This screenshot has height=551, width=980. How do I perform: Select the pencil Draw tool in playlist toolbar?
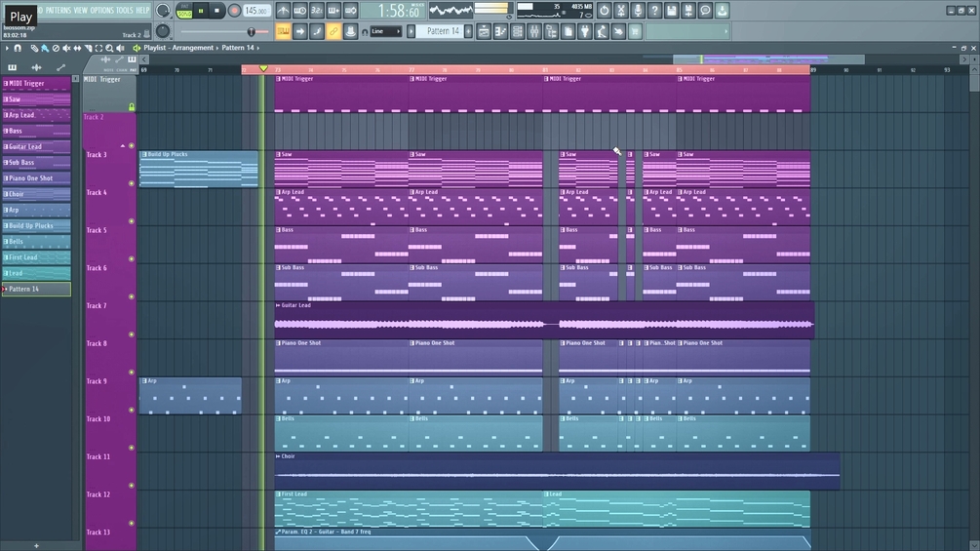34,48
